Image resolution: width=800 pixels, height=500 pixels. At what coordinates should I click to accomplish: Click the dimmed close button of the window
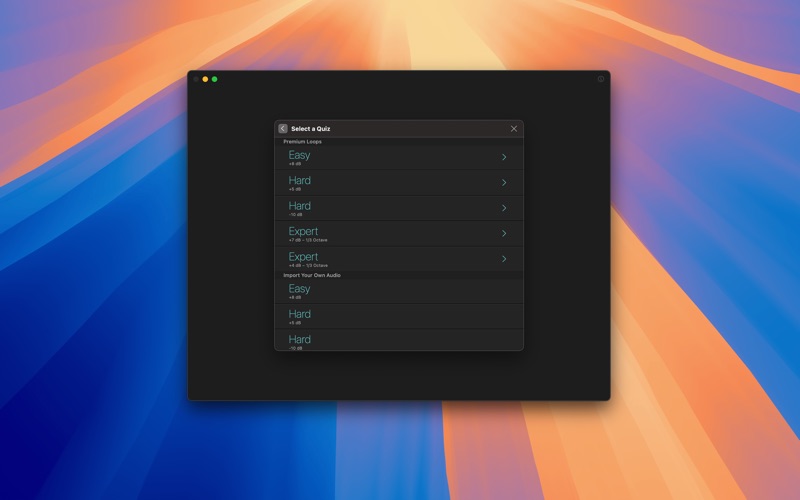pyautogui.click(x=196, y=79)
